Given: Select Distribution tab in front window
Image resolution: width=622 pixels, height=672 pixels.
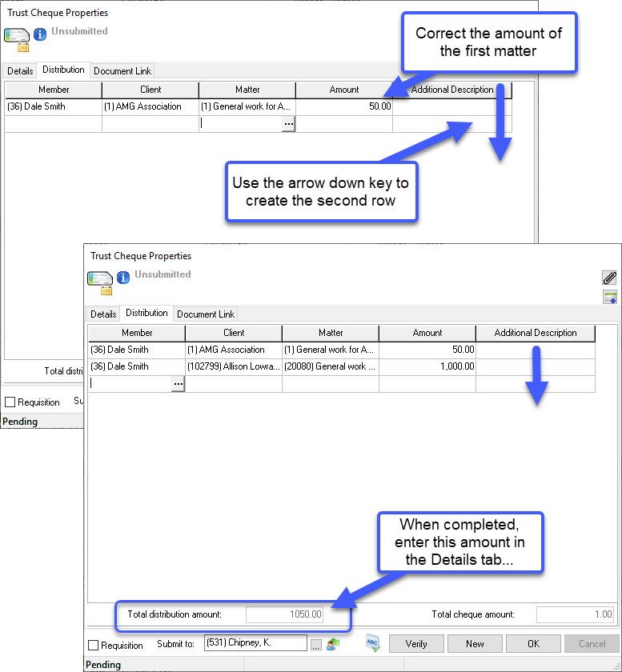Looking at the screenshot, I should [146, 313].
